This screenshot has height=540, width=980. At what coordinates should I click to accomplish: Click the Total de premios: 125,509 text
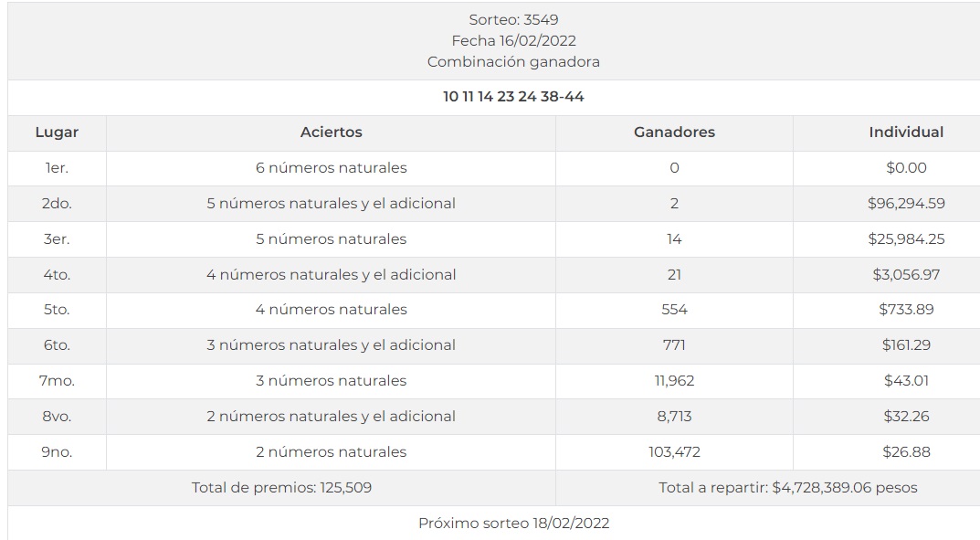click(x=281, y=488)
